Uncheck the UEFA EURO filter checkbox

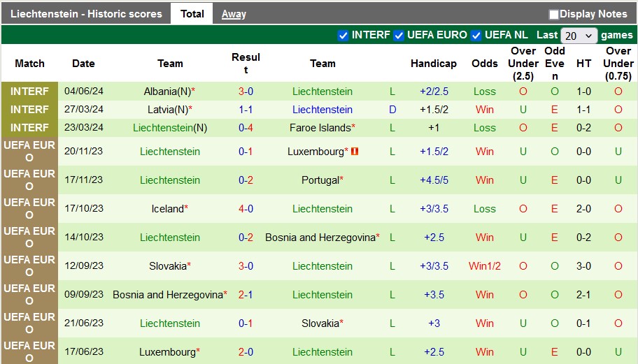tap(399, 35)
